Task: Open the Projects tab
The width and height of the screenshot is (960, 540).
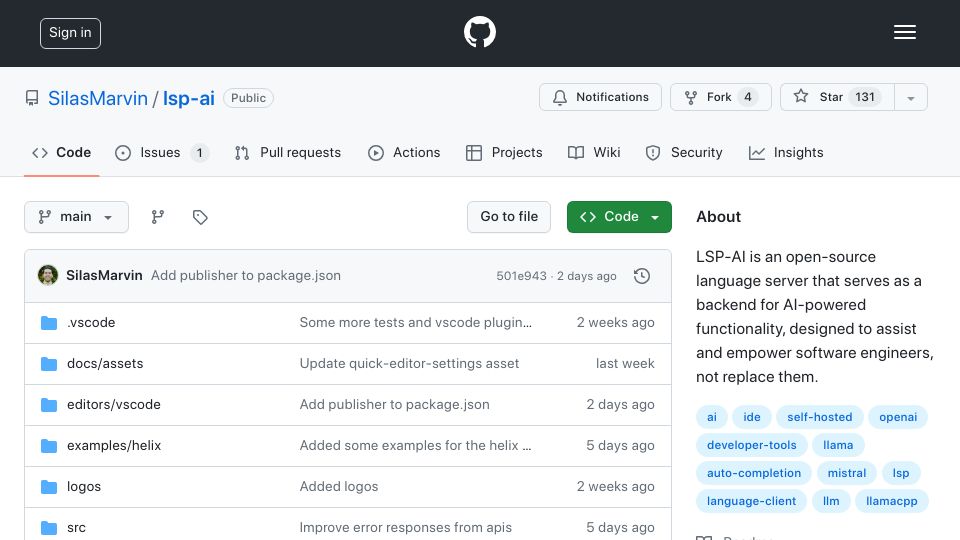Action: [x=504, y=152]
